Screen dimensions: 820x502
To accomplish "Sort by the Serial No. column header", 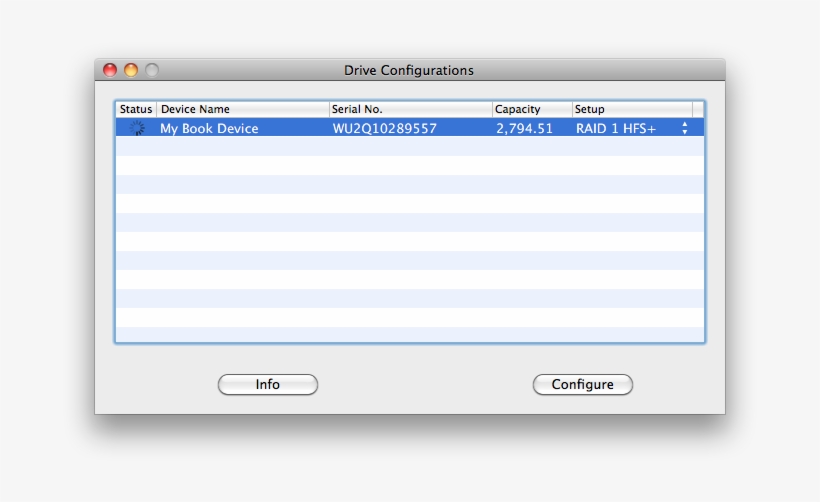I will [x=409, y=109].
